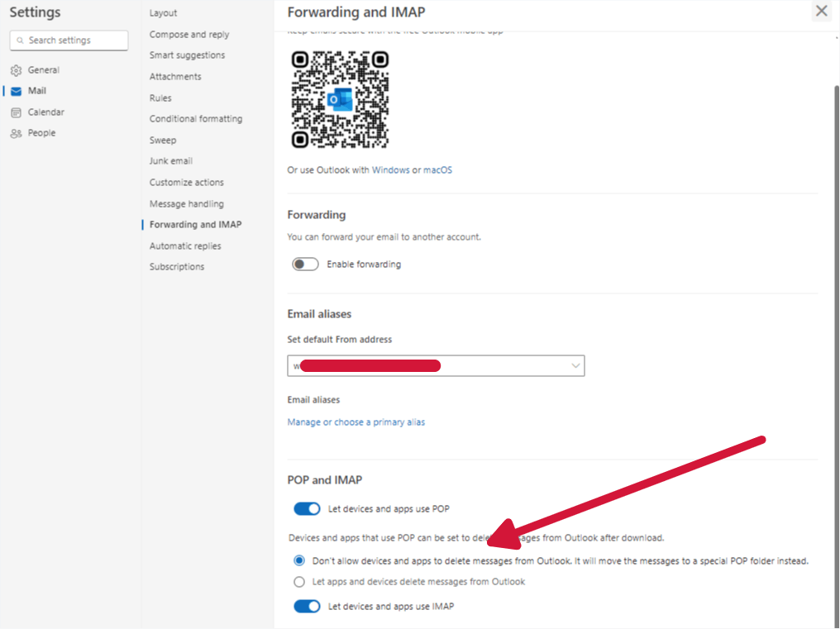Close the Settings dialog

[x=821, y=11]
